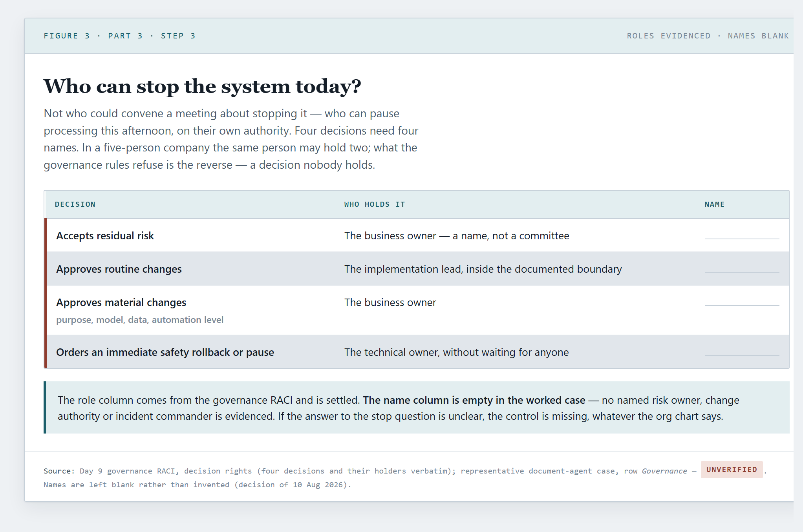This screenshot has width=803, height=532.
Task: Click the 'WHO HOLDS IT' column header
Action: pyautogui.click(x=374, y=204)
